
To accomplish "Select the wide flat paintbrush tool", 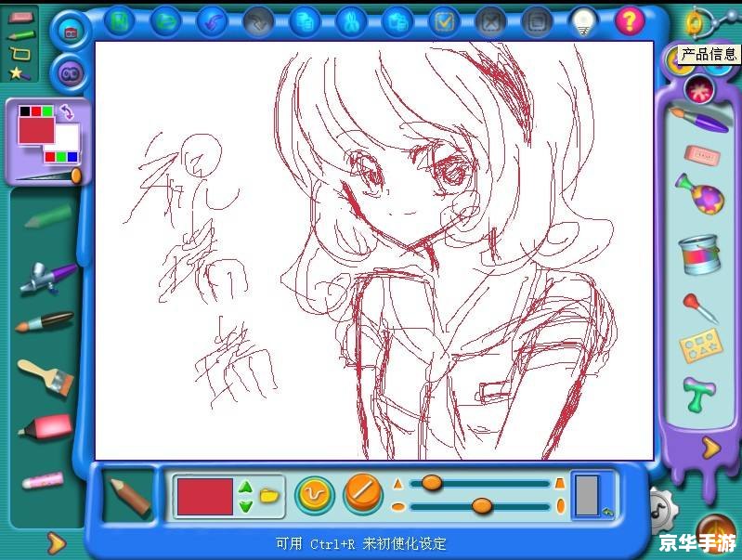I will coord(46,376).
